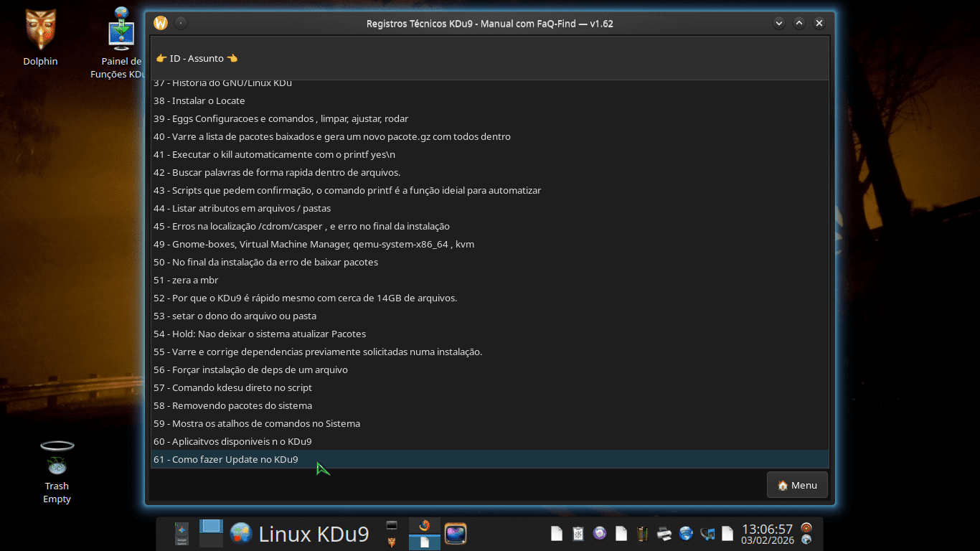Open the Dolphin desktop icon
980x551 pixels.
40,32
